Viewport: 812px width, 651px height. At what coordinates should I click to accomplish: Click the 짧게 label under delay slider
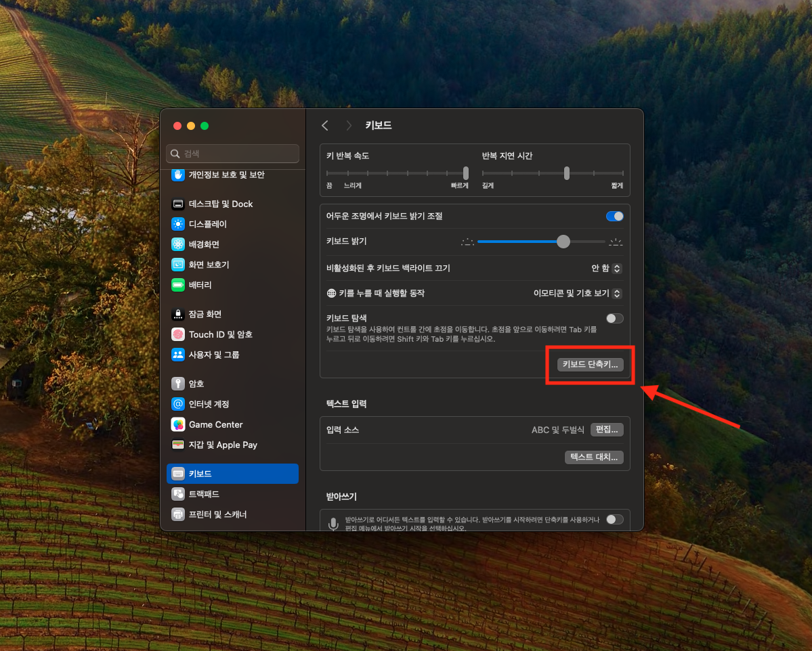(617, 186)
